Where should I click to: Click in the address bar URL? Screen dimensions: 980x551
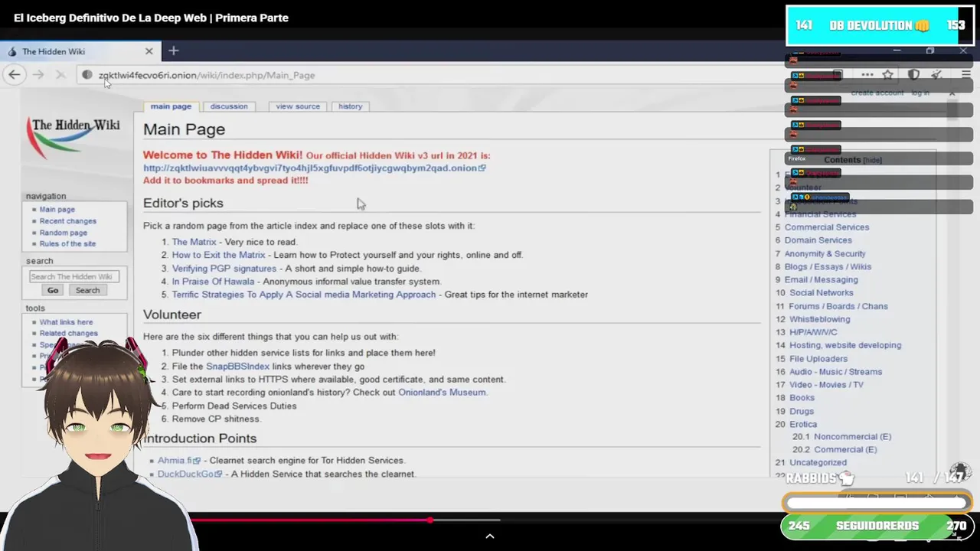(x=207, y=75)
